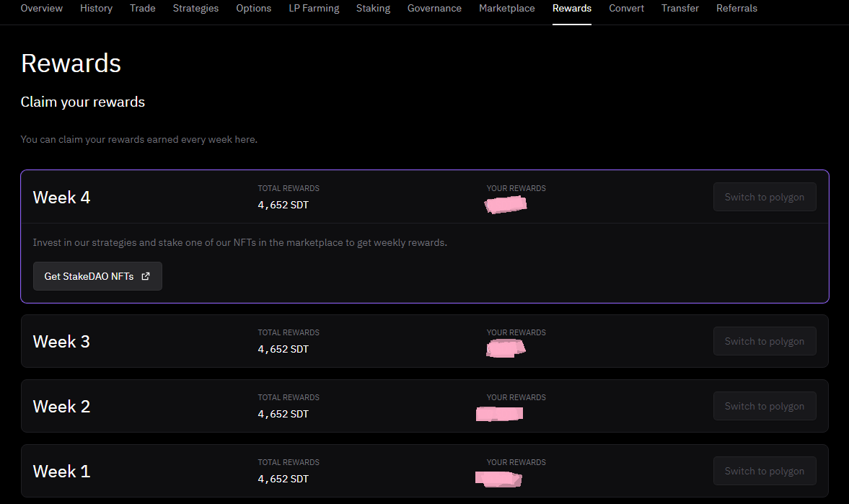Click the Week 2 YOUR REWARDS label
The height and width of the screenshot is (504, 849).
[516, 397]
